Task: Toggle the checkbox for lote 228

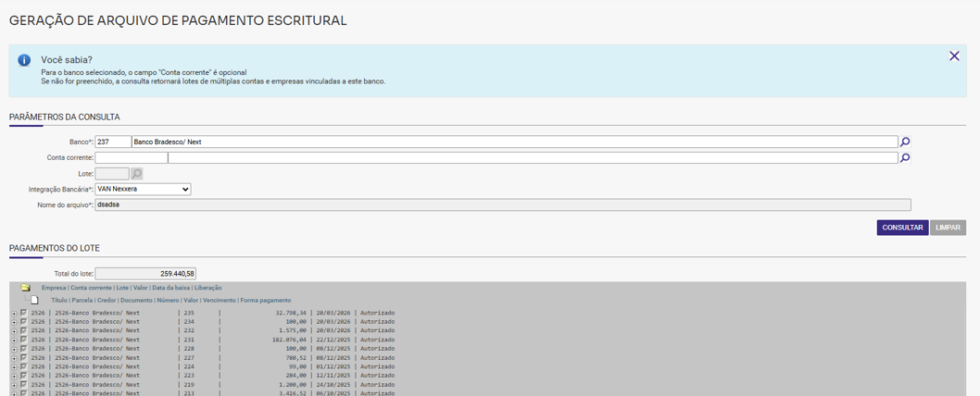Action: [24, 349]
